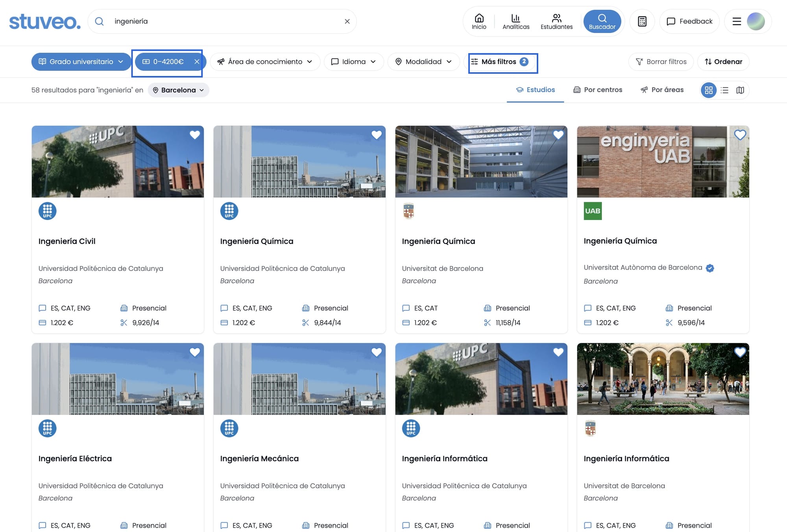Open UAB Ingeniería Química title
This screenshot has width=787, height=532.
coord(620,241)
